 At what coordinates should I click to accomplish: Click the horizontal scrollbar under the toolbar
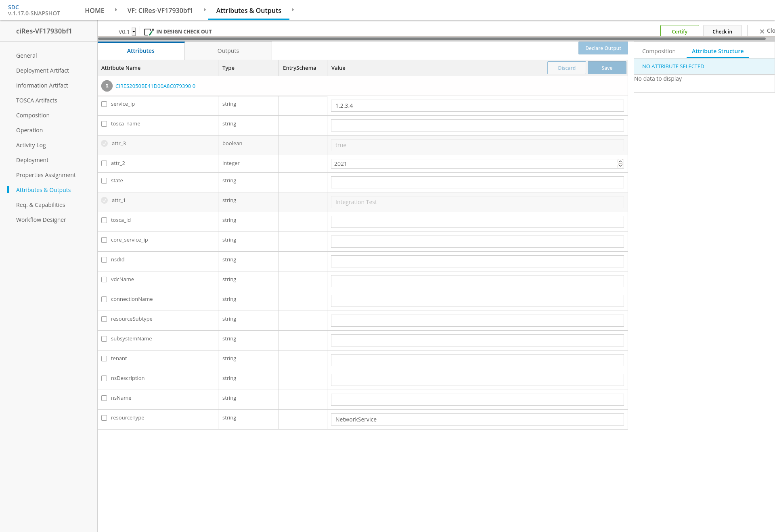(x=431, y=39)
